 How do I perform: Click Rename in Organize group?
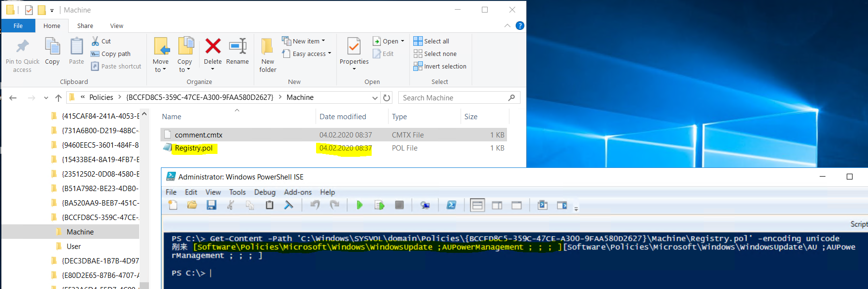pos(238,51)
